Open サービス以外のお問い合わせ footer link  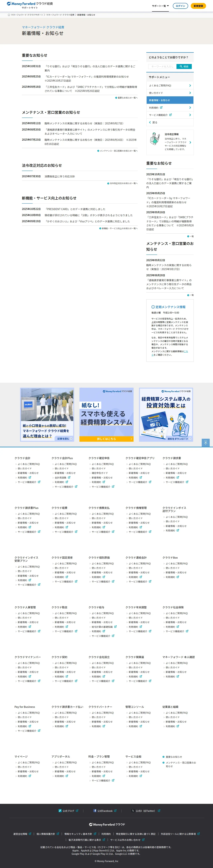click(x=125, y=840)
